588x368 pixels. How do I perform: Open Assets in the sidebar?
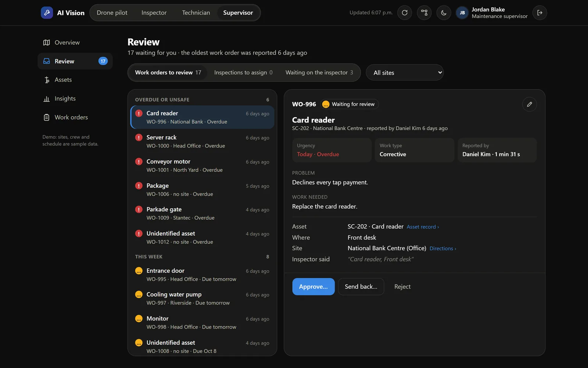click(x=75, y=80)
